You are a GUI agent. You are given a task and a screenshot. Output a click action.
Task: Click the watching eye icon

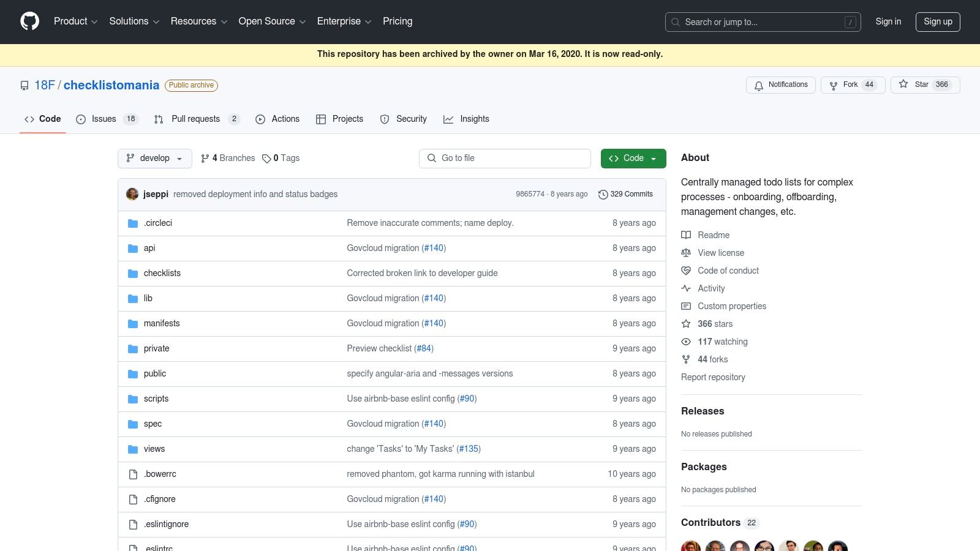click(x=686, y=342)
